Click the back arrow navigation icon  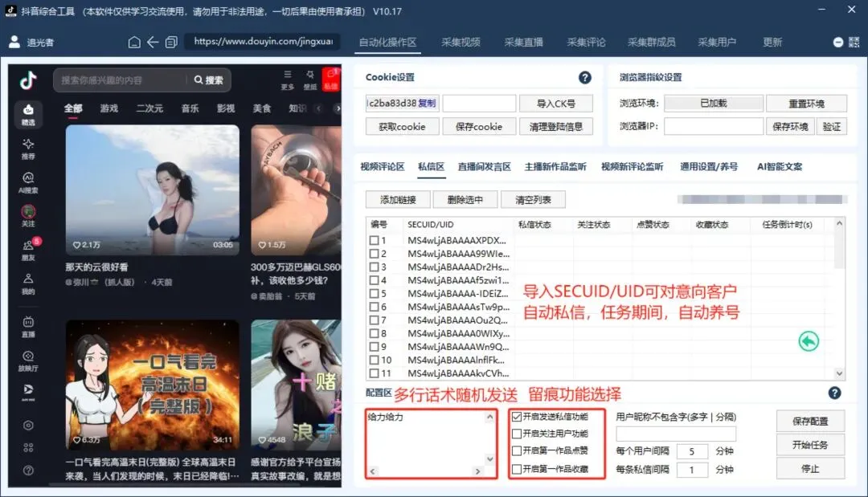coord(153,42)
